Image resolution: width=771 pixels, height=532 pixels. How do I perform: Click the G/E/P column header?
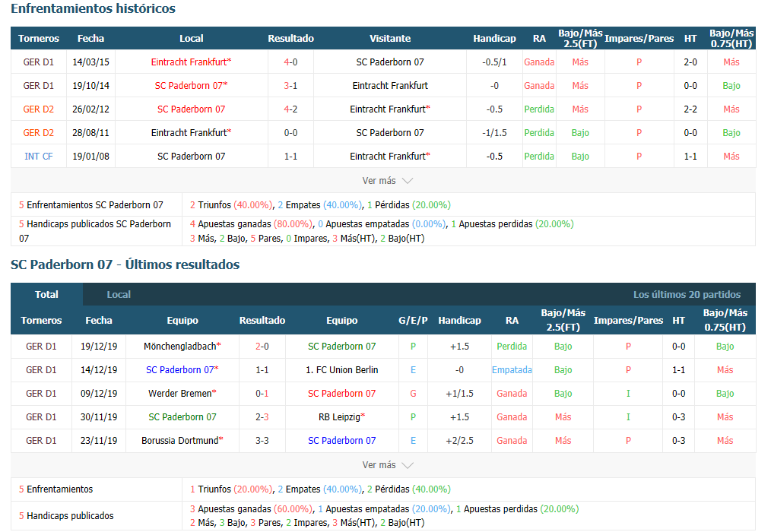point(413,320)
